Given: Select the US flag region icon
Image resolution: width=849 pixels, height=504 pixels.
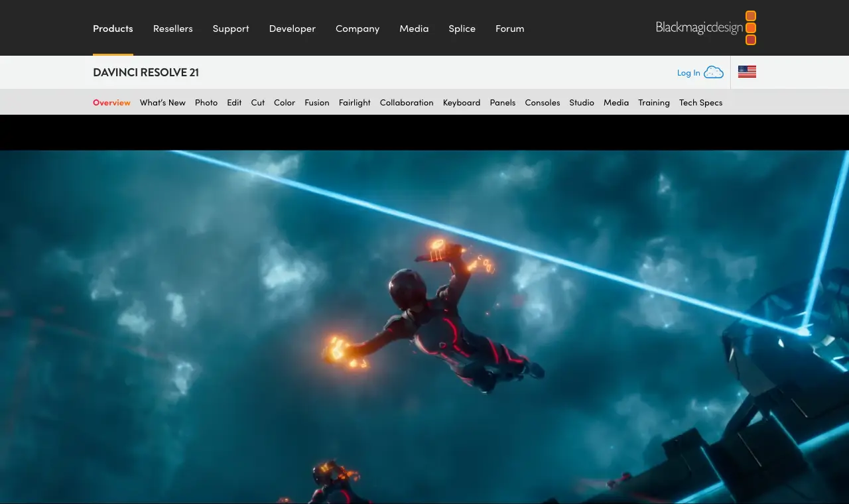Looking at the screenshot, I should point(747,72).
